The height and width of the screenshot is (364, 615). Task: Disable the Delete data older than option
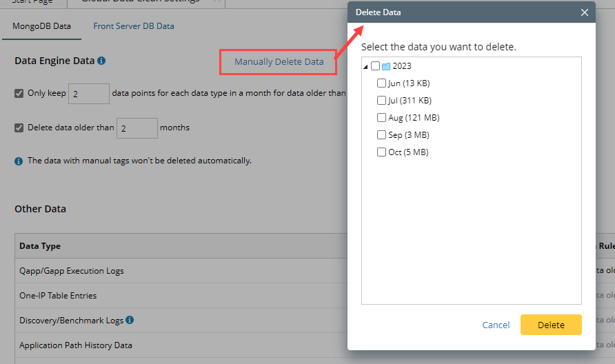tap(19, 128)
